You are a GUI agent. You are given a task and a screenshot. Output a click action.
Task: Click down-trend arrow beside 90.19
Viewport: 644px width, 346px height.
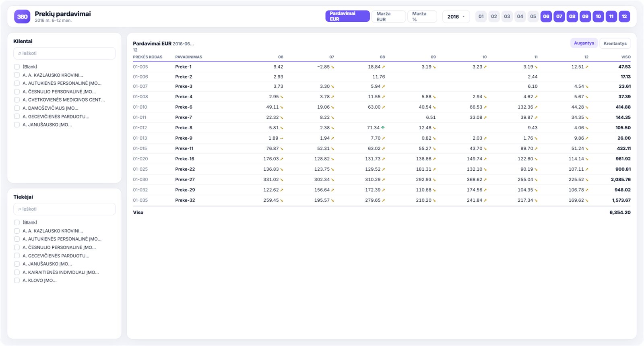click(536, 170)
